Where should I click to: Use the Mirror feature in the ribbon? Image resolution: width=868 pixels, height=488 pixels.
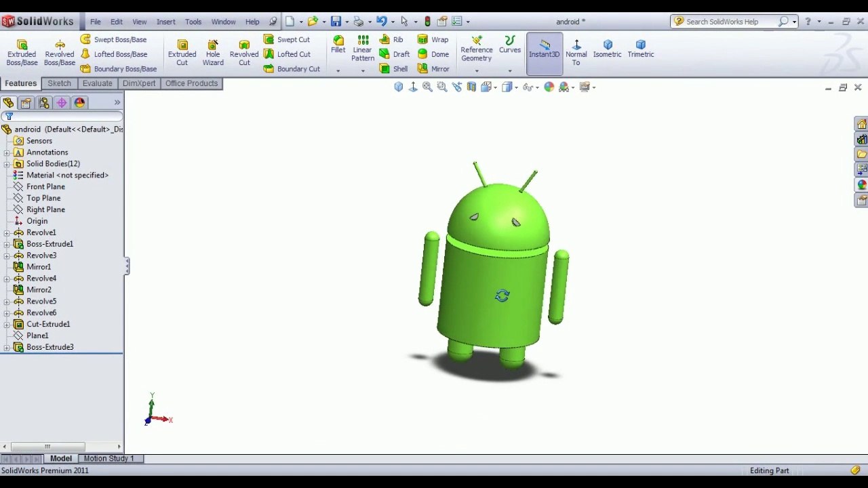(x=434, y=69)
